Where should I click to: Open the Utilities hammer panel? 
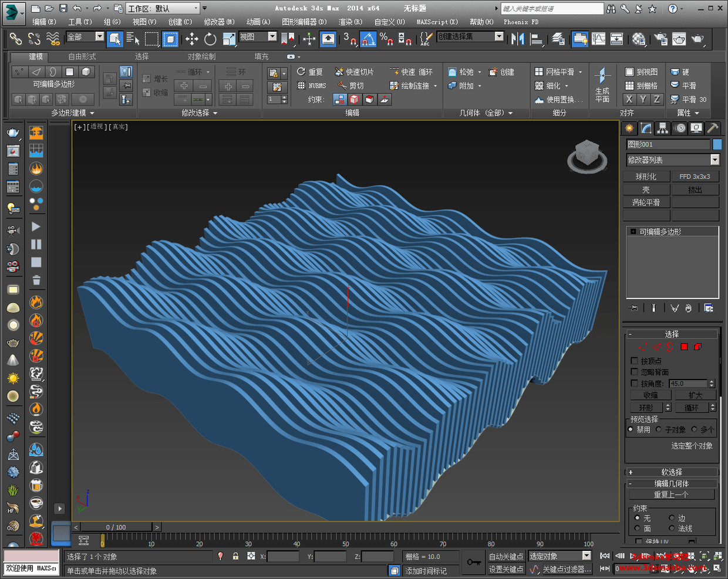pos(712,128)
